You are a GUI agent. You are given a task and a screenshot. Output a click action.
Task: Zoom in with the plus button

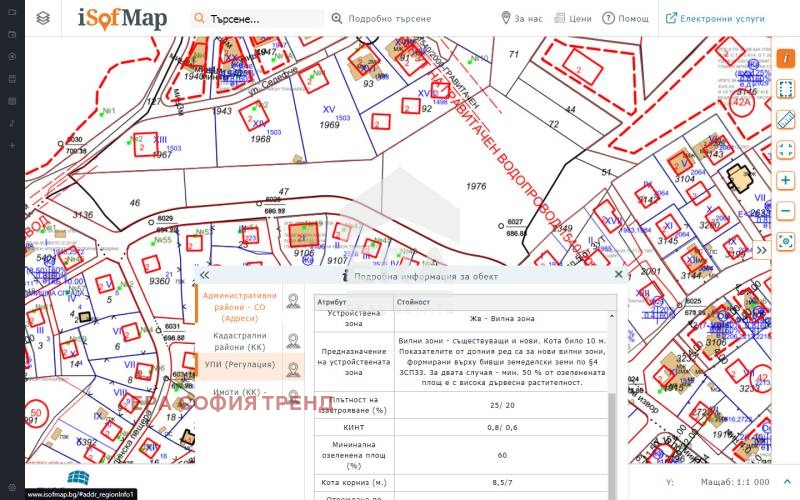click(786, 181)
